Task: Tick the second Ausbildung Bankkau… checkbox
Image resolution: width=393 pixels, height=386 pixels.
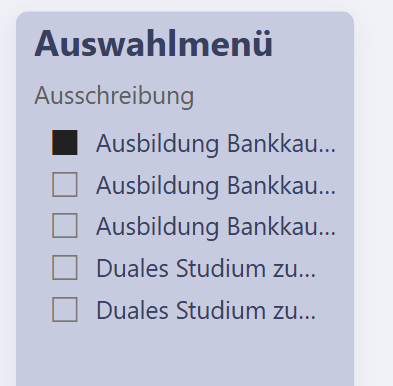Action: pos(65,184)
